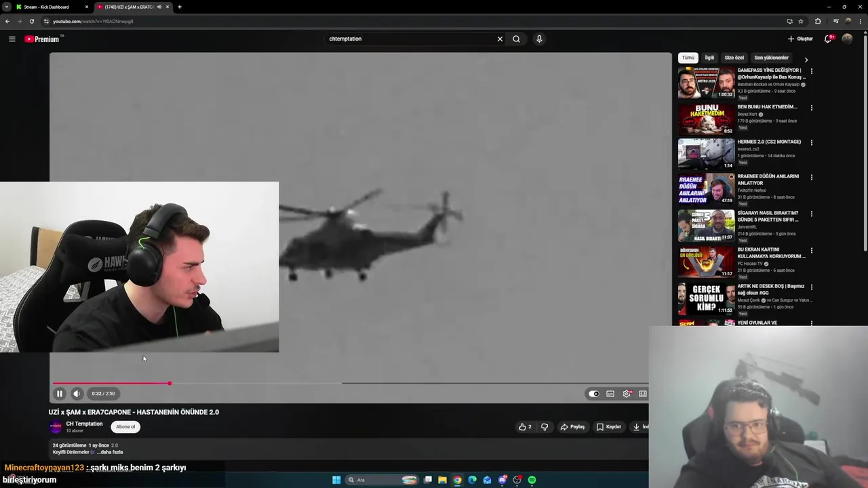Pause the video
The width and height of the screenshot is (868, 488).
[59, 393]
